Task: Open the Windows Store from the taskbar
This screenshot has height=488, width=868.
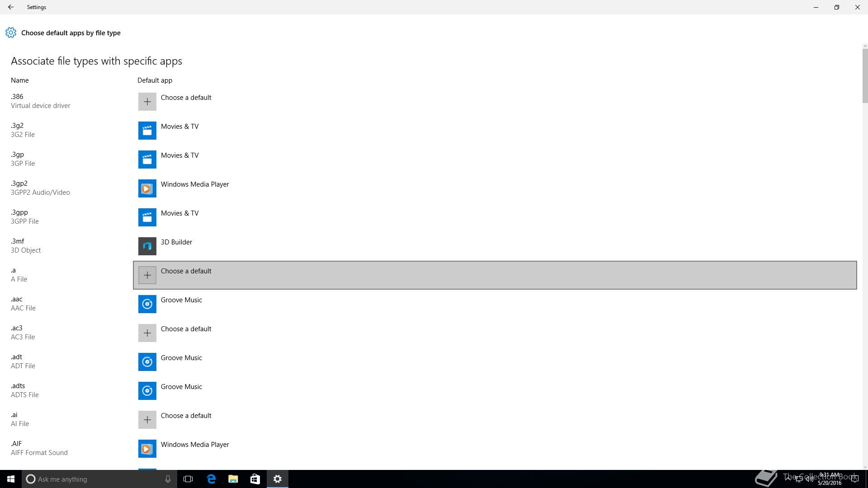Action: 255,479
